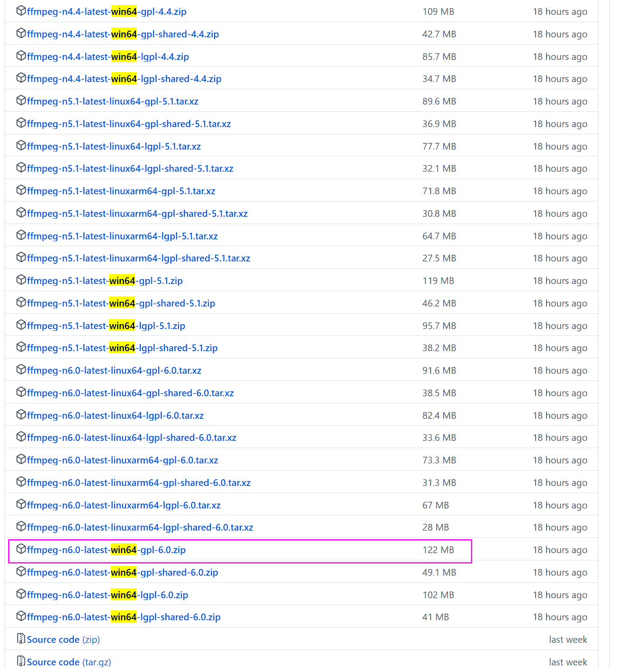Click package icon beside ffmpeg-n5.1-latest-linux64-gpl-5.1.tar.xz

pos(21,101)
